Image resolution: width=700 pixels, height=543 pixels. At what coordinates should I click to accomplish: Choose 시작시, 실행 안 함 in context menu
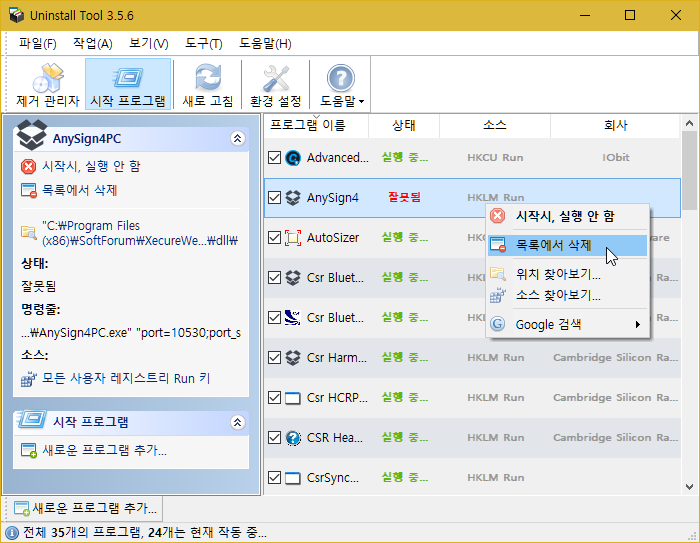(x=567, y=216)
